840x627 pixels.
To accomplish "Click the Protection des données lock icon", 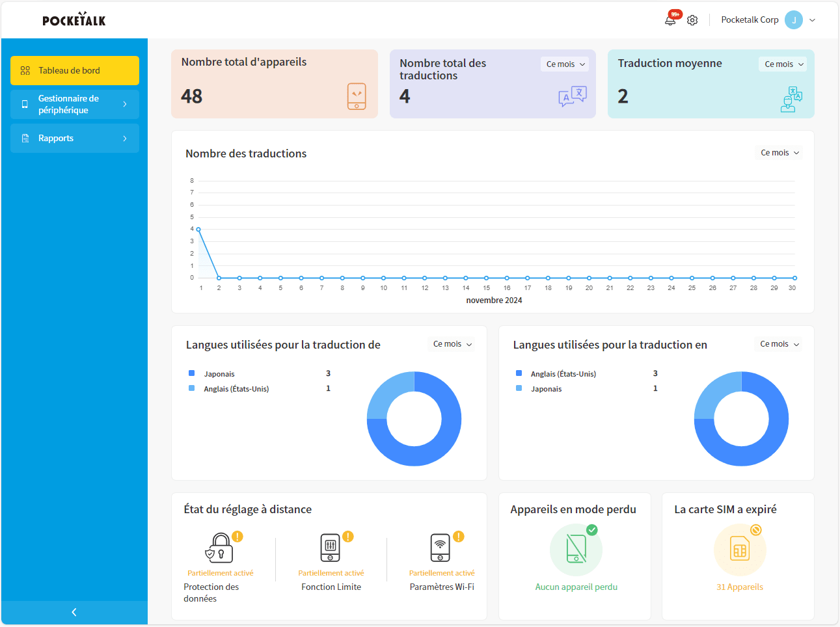I will [219, 548].
